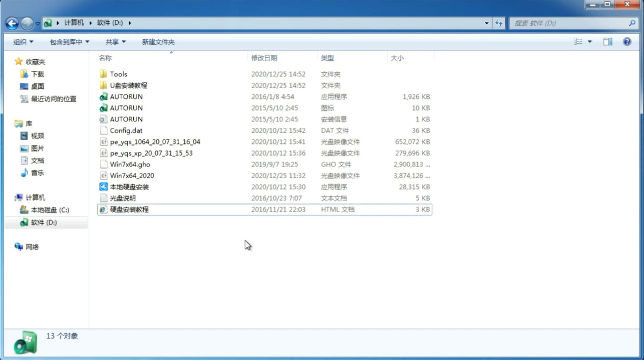Viewport: 644px width, 360px height.
Task: Open pe_yqs_1064 disc image file
Action: click(155, 142)
